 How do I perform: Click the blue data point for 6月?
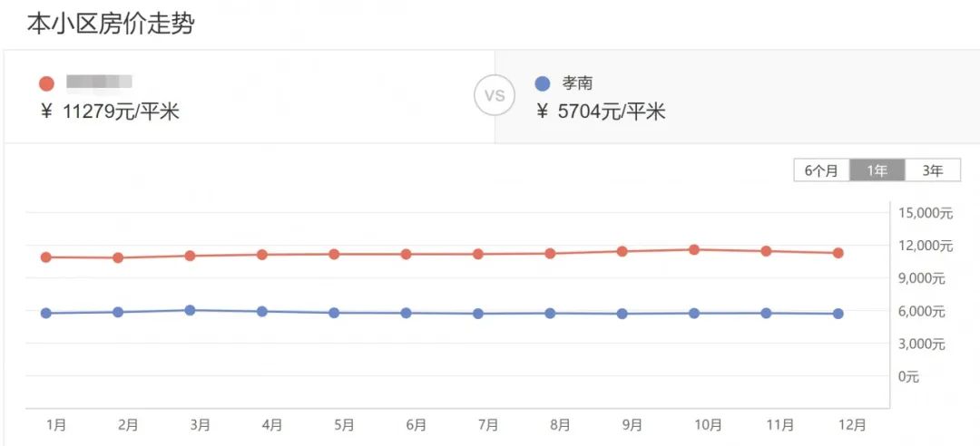(406, 313)
